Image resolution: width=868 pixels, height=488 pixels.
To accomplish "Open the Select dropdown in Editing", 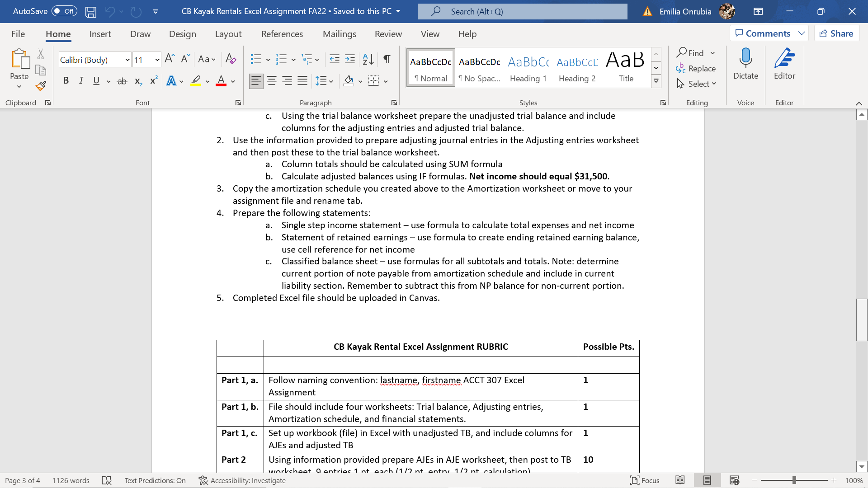I will (x=696, y=84).
